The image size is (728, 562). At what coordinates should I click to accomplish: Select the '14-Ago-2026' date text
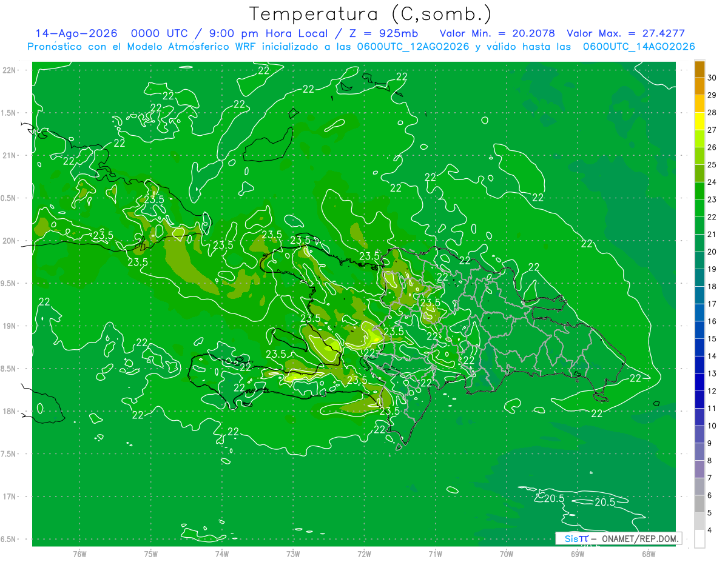pos(76,33)
